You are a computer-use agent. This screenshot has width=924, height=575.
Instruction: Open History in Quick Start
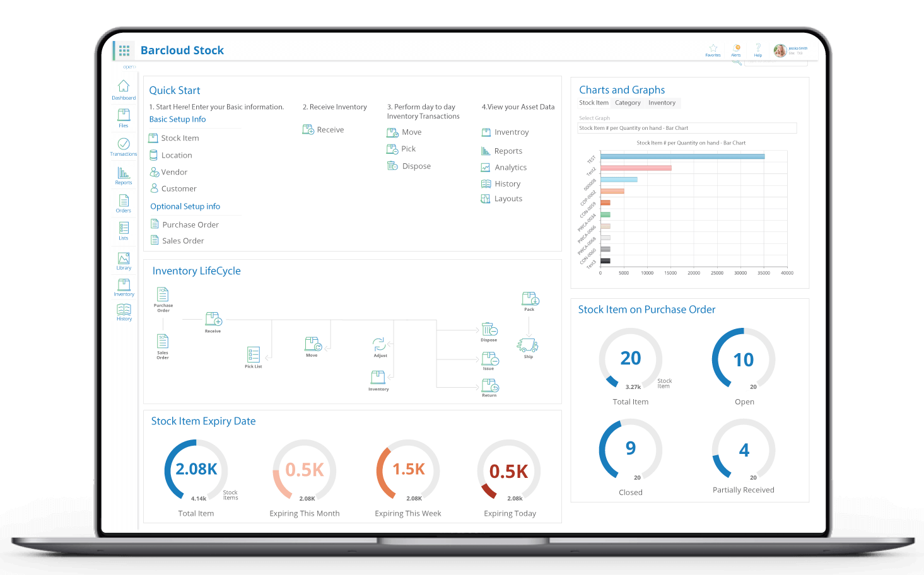(501, 184)
